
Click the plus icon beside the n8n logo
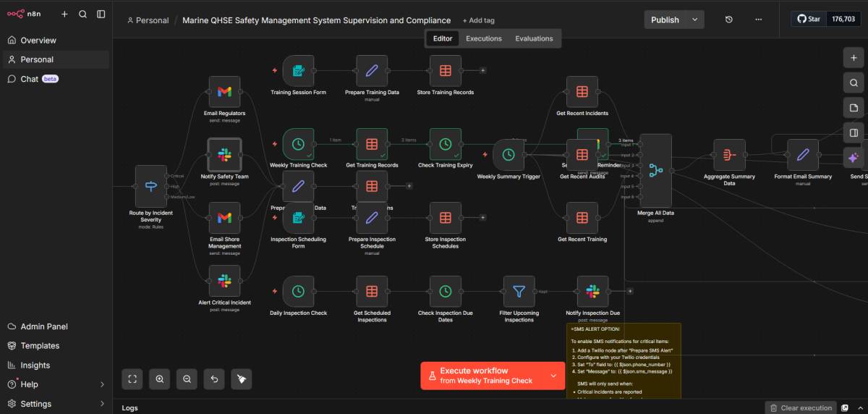tap(64, 14)
